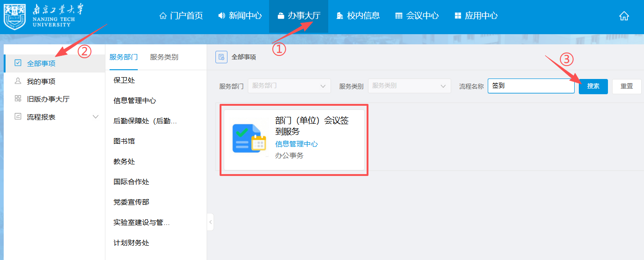Switch to the 服务类别 tab
Image resolution: width=644 pixels, height=260 pixels.
(x=164, y=57)
